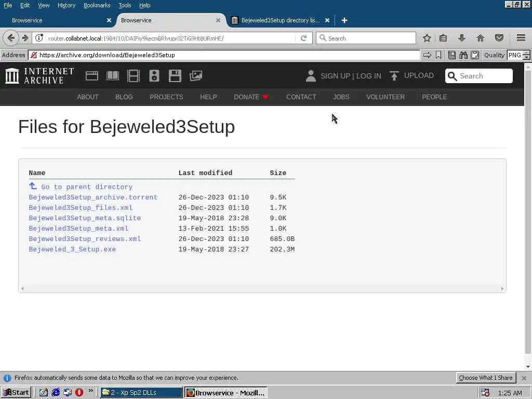Dismiss the Firefox data notification bar
Image resolution: width=532 pixels, height=399 pixels.
coord(524,378)
